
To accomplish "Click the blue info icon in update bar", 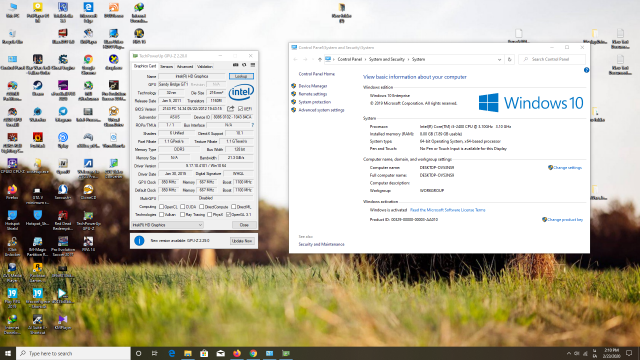I will (x=139, y=241).
